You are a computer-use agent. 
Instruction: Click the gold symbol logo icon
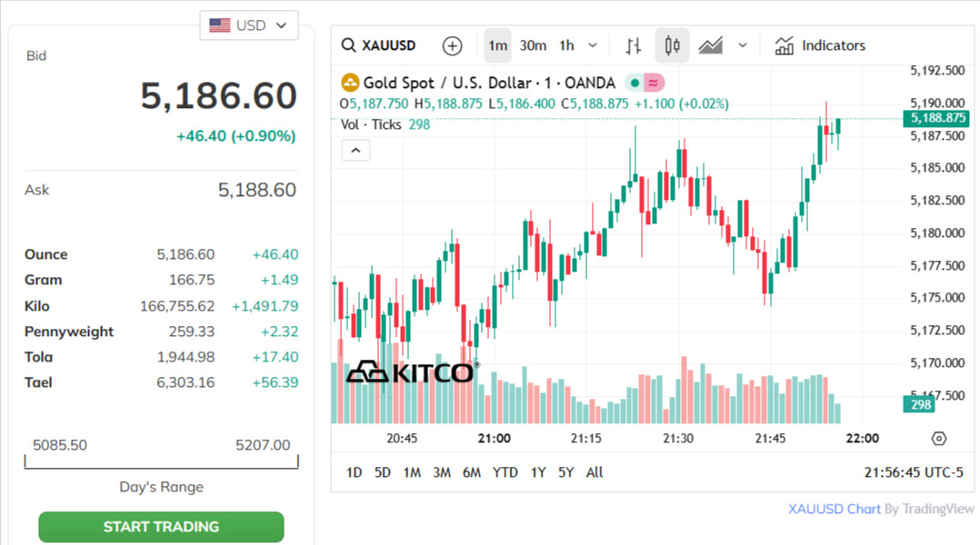[x=350, y=83]
